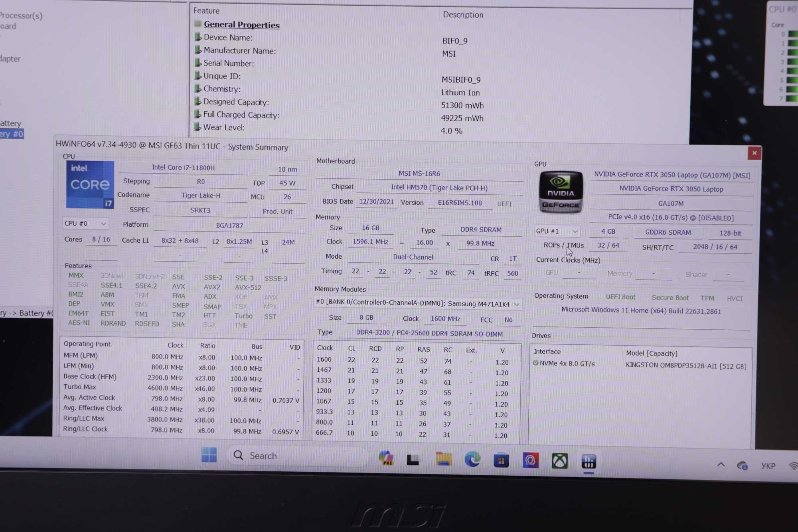
Task: Click the SRKT3 SSPEC value
Action: click(200, 210)
